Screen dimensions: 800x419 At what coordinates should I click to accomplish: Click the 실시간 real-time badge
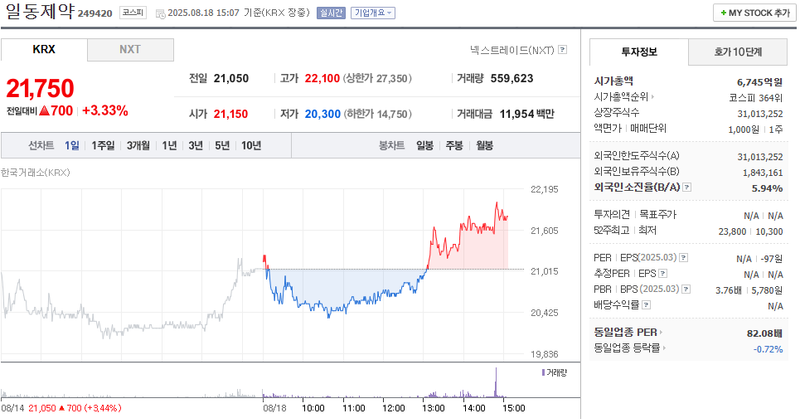pos(331,13)
